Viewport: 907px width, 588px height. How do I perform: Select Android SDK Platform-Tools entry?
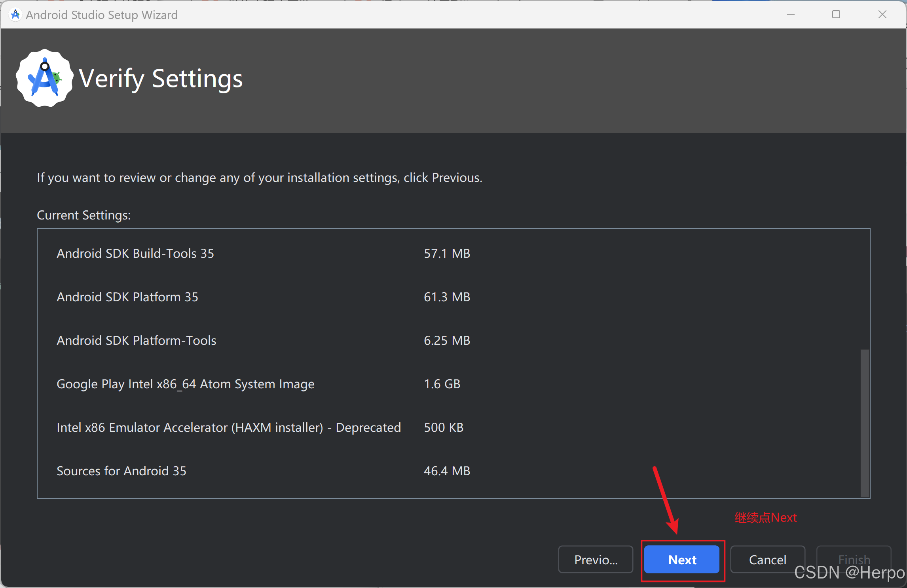click(x=137, y=340)
